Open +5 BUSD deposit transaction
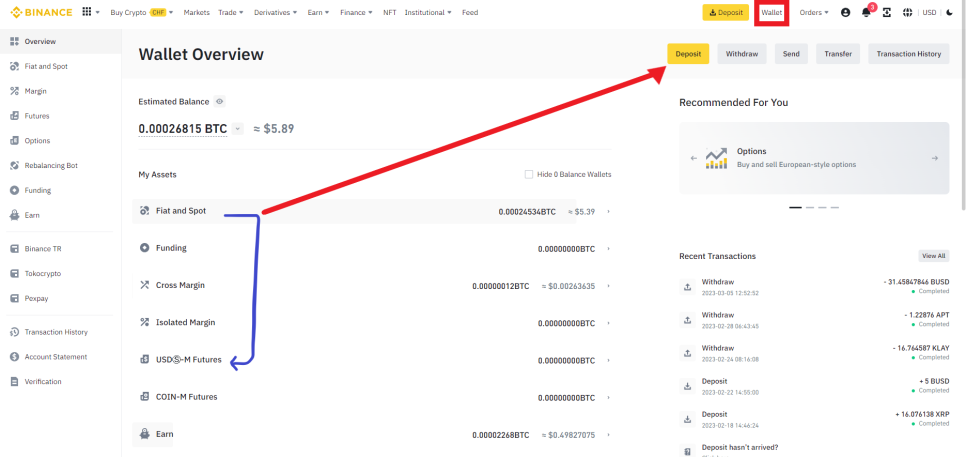 814,386
